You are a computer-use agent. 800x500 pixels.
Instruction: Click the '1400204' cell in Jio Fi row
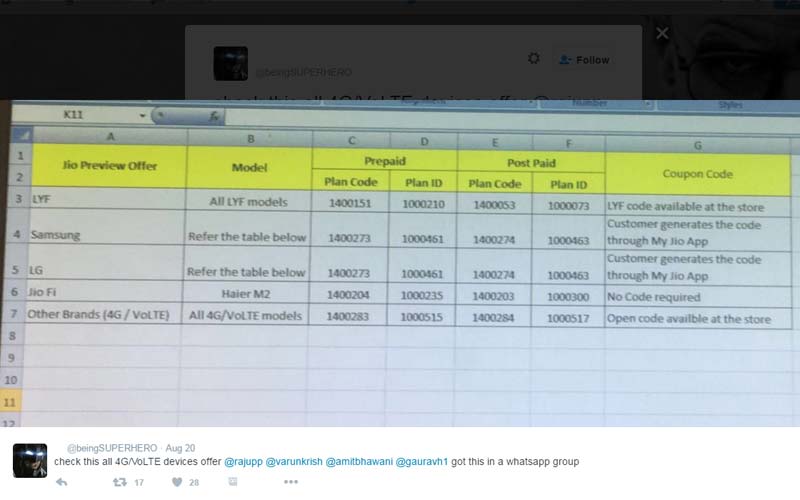[x=348, y=295]
